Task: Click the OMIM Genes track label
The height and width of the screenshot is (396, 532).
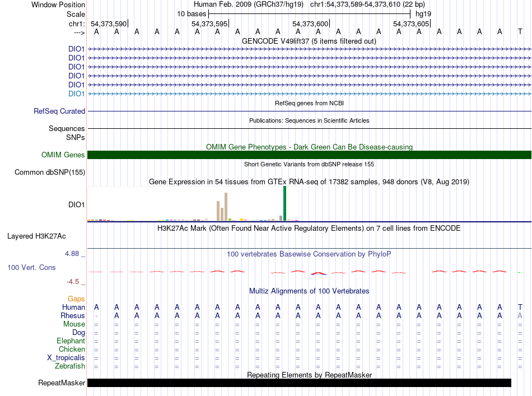Action: (x=63, y=155)
